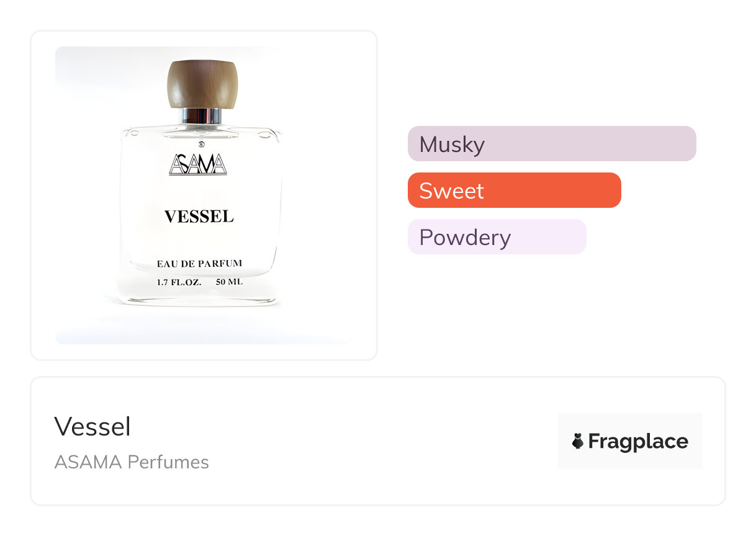Select the orange Sweet accord bar

pyautogui.click(x=514, y=190)
